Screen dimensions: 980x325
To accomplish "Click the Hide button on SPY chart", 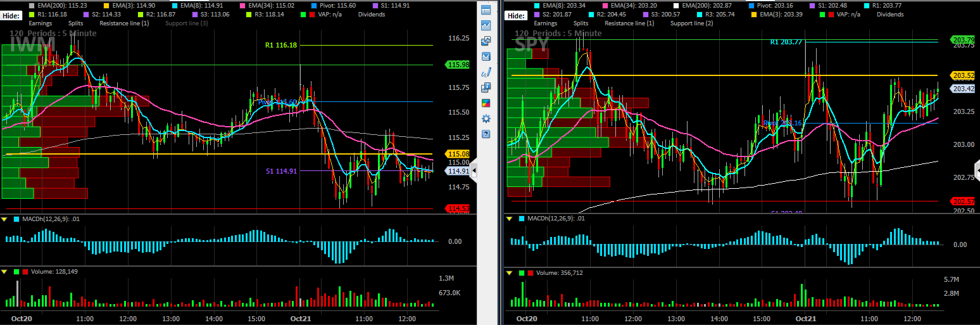I will (517, 15).
